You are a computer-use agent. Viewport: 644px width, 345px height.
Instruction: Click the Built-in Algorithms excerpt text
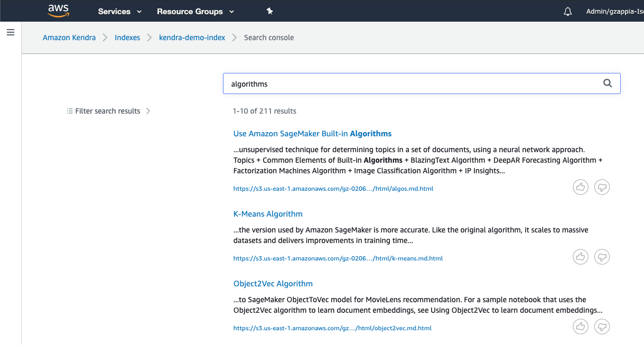click(418, 160)
